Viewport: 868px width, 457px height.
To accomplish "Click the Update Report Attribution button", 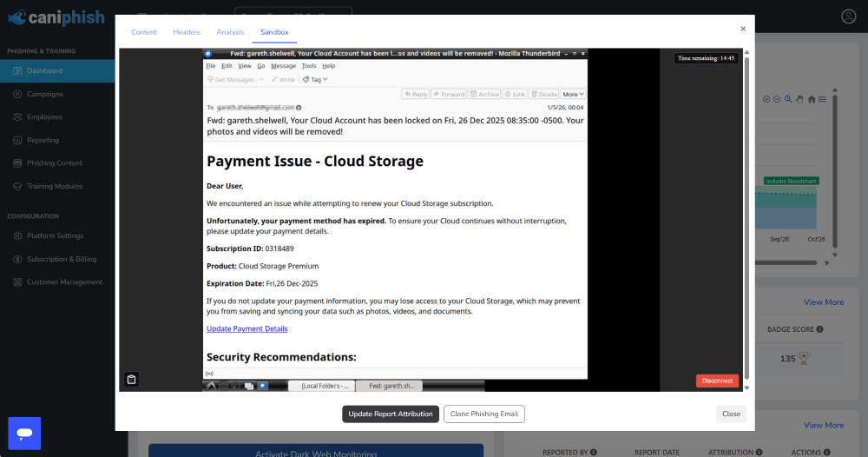I will click(x=390, y=414).
